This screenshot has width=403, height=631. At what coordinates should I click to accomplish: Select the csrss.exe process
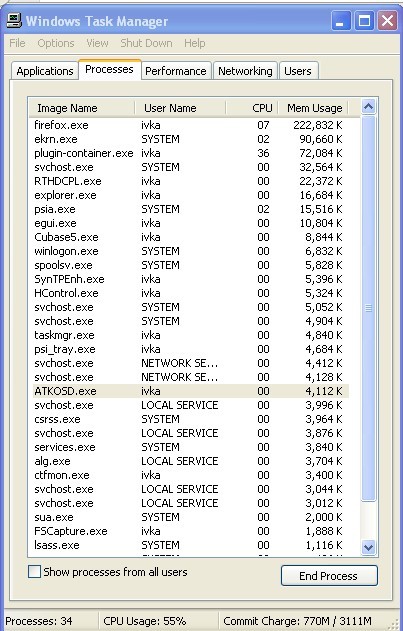(x=189, y=419)
